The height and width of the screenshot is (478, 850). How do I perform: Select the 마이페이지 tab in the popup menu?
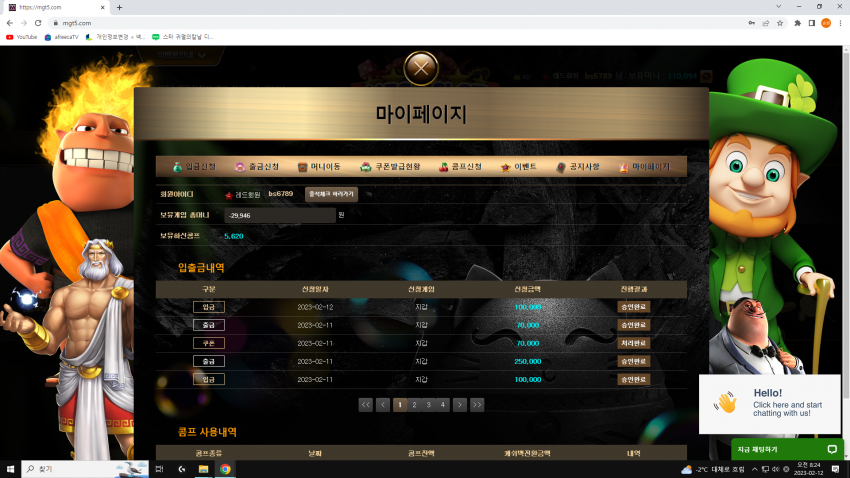tap(645, 167)
